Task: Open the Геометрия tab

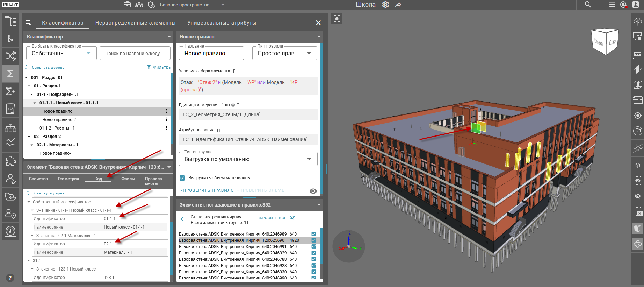Action: (x=68, y=179)
